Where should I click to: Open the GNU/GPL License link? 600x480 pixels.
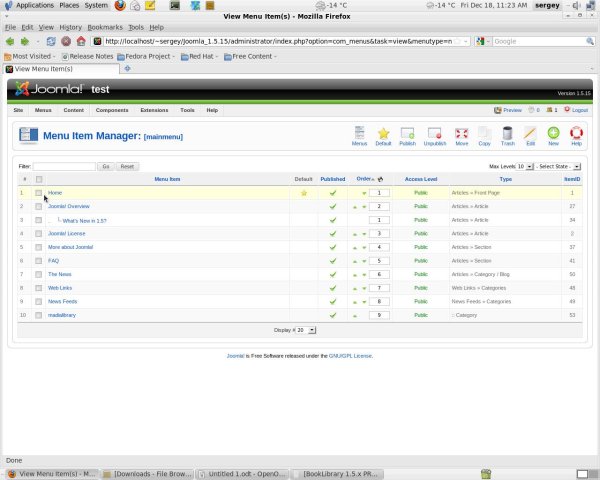350,356
